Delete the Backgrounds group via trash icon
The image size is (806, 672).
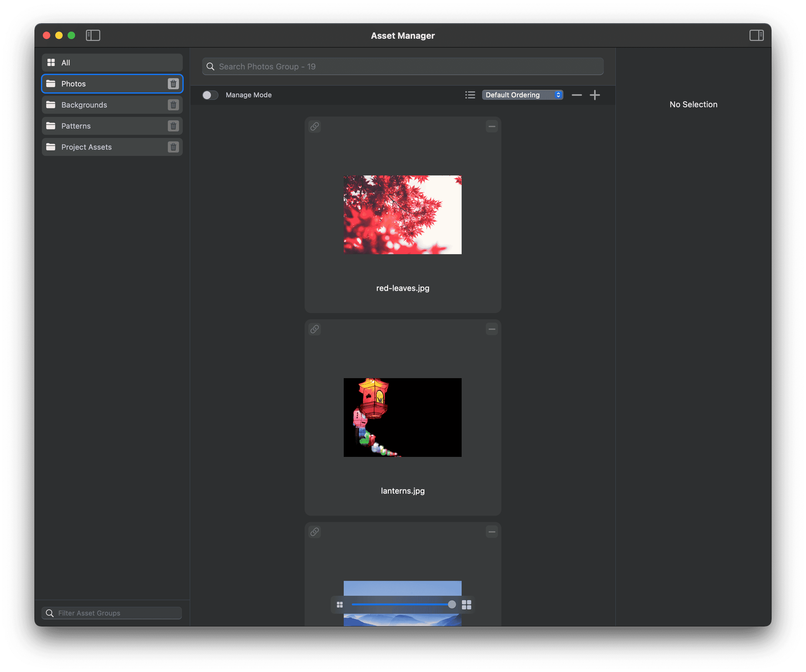click(x=173, y=105)
